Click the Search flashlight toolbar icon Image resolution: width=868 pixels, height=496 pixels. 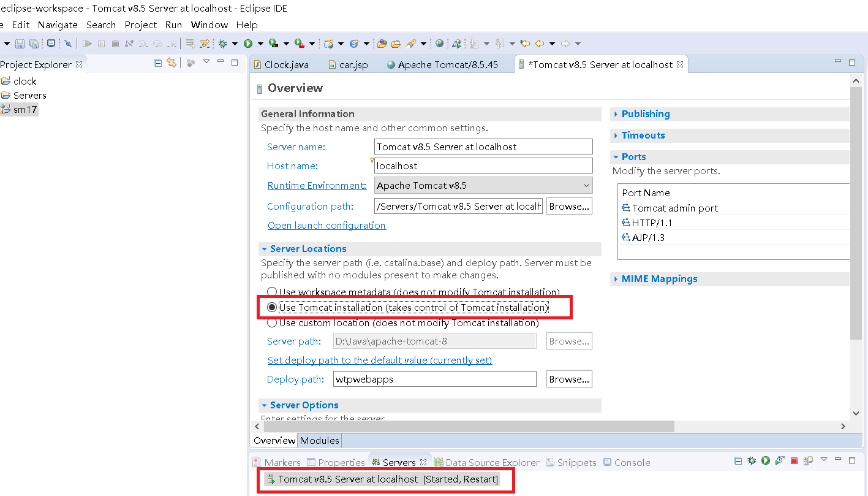411,44
